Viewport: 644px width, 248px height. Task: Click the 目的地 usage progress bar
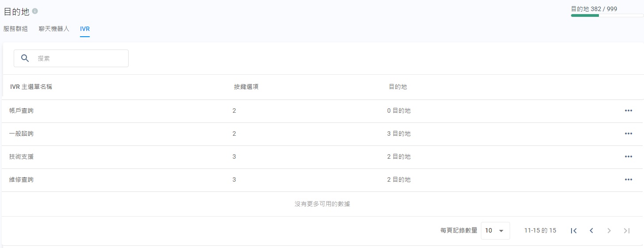607,15
